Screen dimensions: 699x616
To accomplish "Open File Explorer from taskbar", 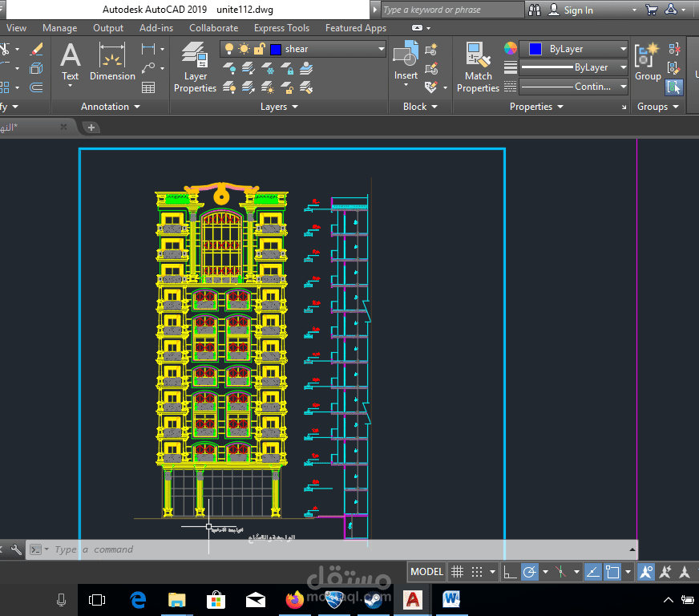I will click(177, 600).
